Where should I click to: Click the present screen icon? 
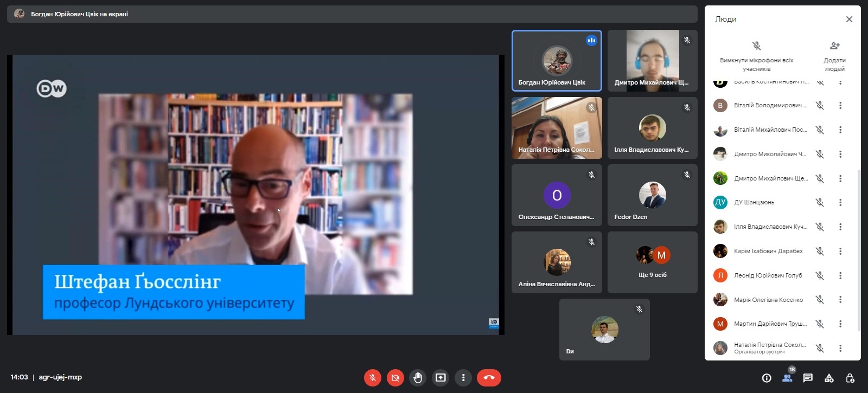tap(441, 378)
